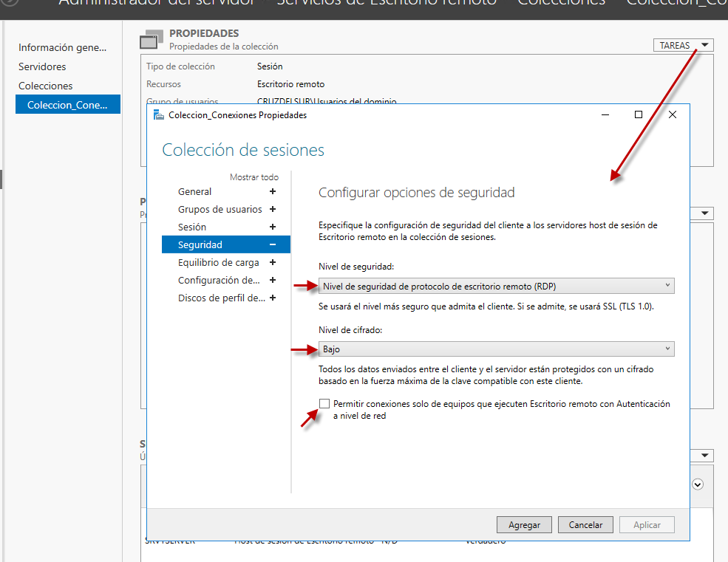Open tasks dropdown arrow of lower section
The image size is (728, 562).
(705, 455)
